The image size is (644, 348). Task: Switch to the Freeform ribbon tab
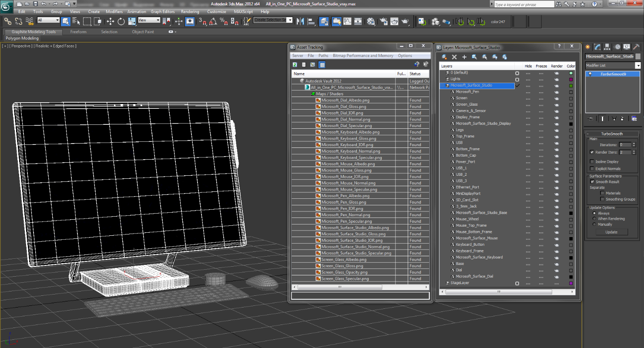(x=78, y=32)
